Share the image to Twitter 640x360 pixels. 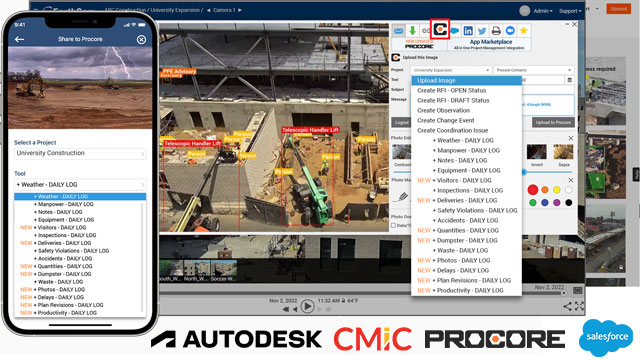point(482,31)
